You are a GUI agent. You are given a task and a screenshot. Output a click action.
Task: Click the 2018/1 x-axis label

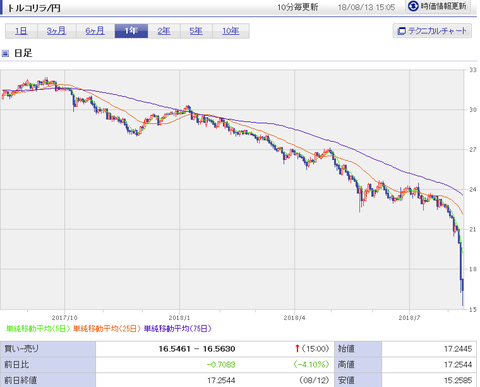(179, 318)
